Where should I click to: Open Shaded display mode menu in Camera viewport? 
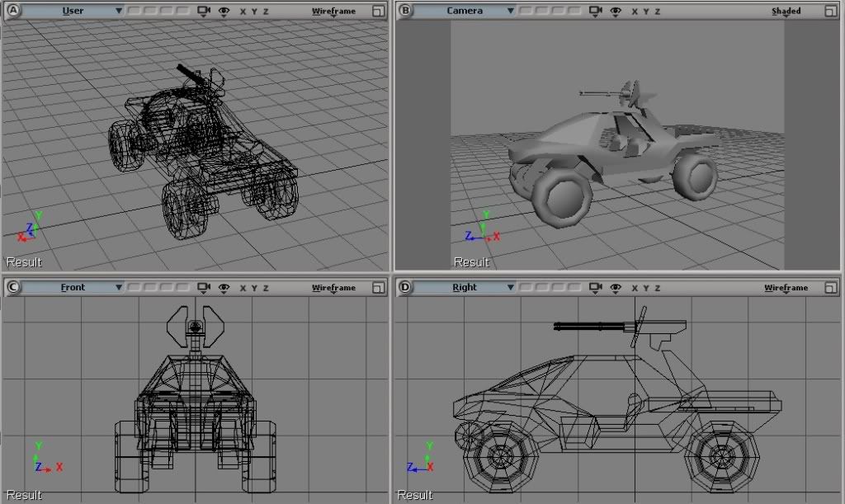pyautogui.click(x=786, y=12)
